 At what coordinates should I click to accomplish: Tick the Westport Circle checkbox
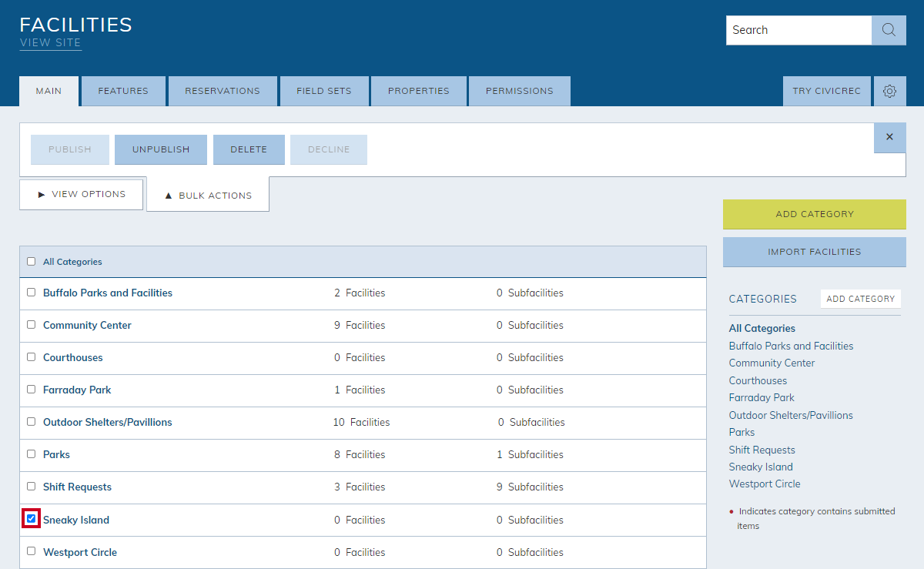pyautogui.click(x=32, y=551)
